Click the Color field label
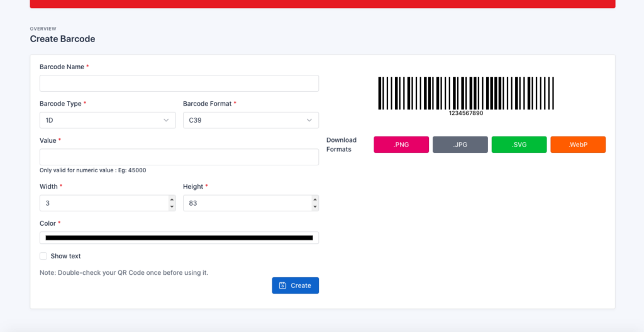The image size is (644, 332). tap(48, 223)
